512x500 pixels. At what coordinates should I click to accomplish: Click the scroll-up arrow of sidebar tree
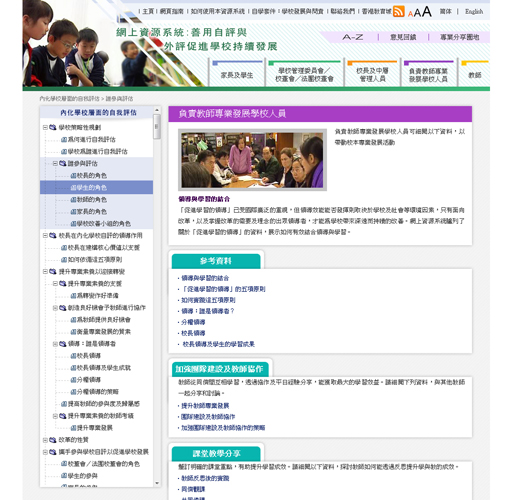[157, 110]
